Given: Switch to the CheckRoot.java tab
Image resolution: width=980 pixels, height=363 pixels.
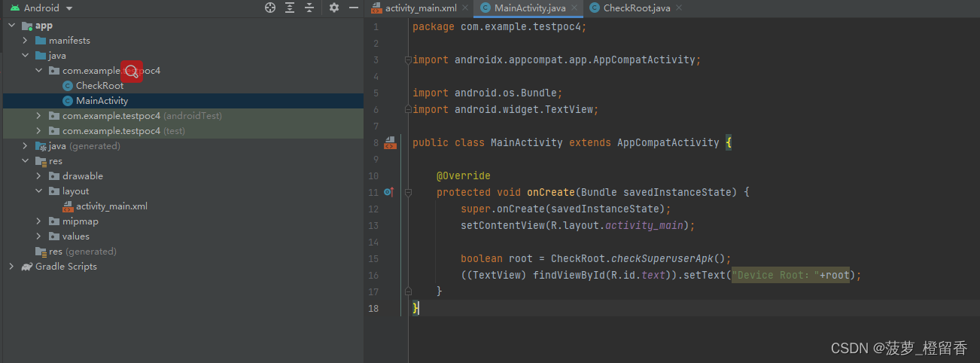Looking at the screenshot, I should [x=637, y=8].
